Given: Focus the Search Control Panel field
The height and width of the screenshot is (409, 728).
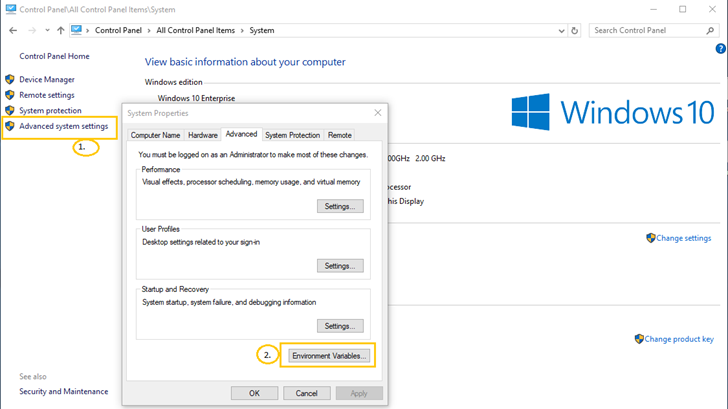Looking at the screenshot, I should tap(648, 30).
